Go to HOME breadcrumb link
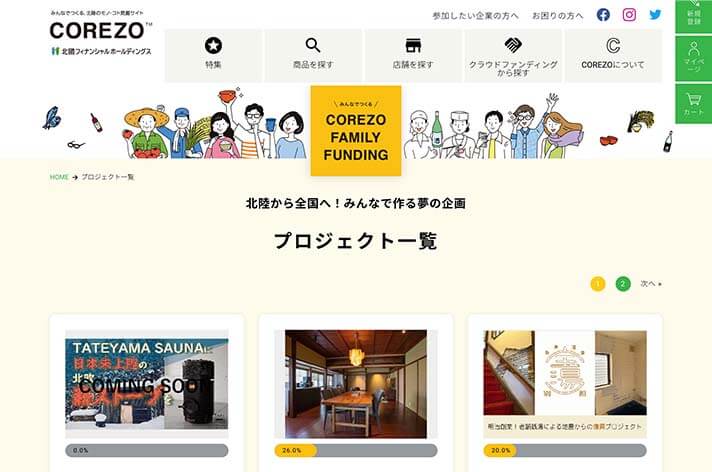712x472 pixels. click(x=59, y=177)
